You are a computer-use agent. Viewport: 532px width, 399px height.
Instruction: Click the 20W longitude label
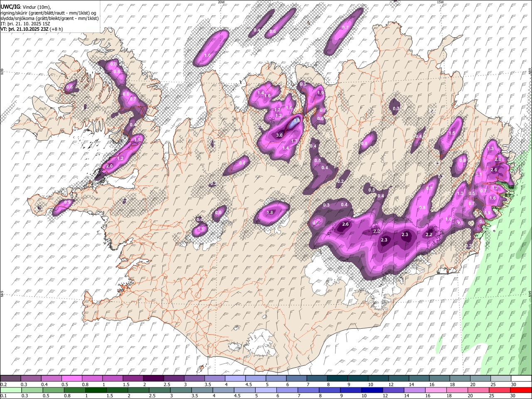click(x=221, y=2)
